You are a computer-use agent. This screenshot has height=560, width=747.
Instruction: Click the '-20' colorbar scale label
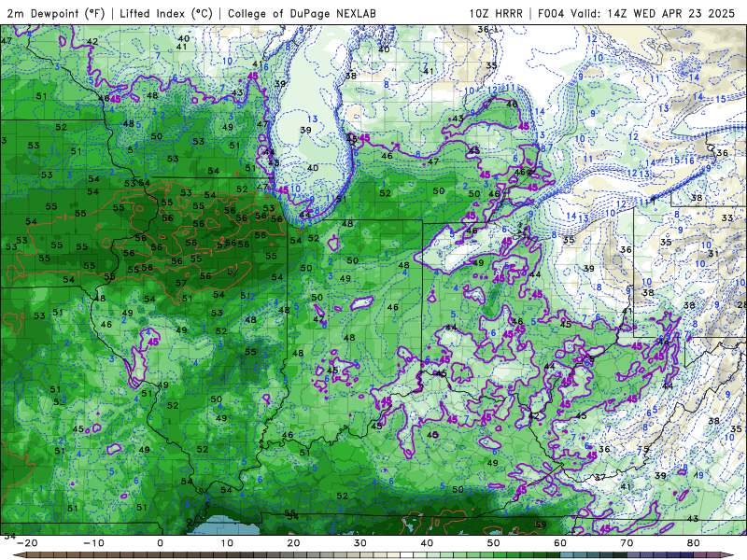click(27, 543)
